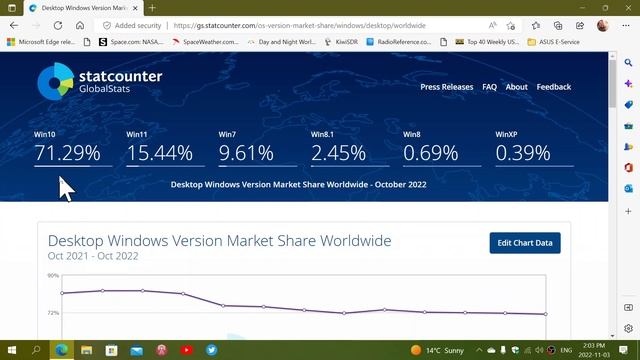The image size is (640, 360).
Task: Close the Desktop Windows Version Market tab
Action: (135, 8)
